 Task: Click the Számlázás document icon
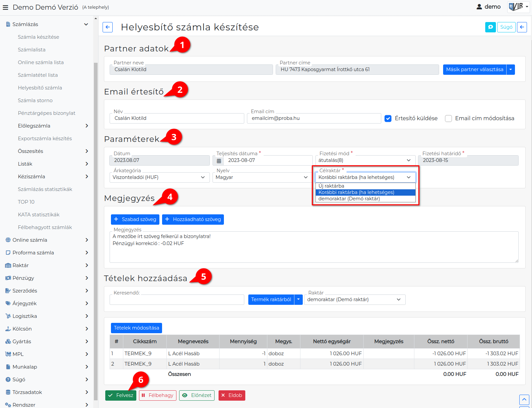[x=8, y=24]
